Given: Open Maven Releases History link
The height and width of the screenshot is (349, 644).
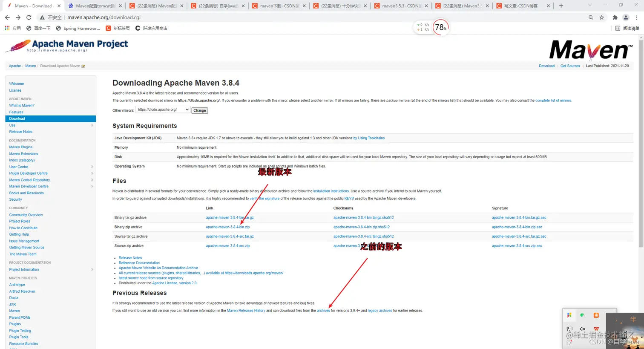Looking at the screenshot, I should point(246,311).
